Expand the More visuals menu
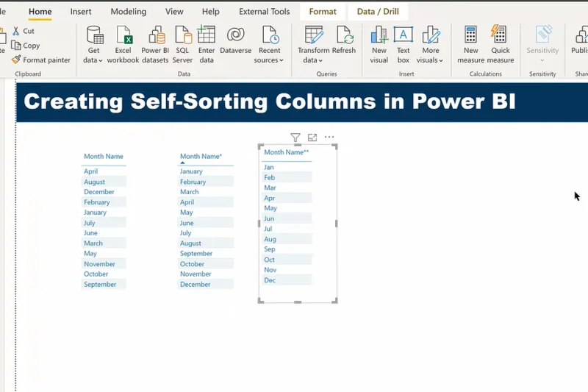The height and width of the screenshot is (392, 588). click(x=430, y=45)
